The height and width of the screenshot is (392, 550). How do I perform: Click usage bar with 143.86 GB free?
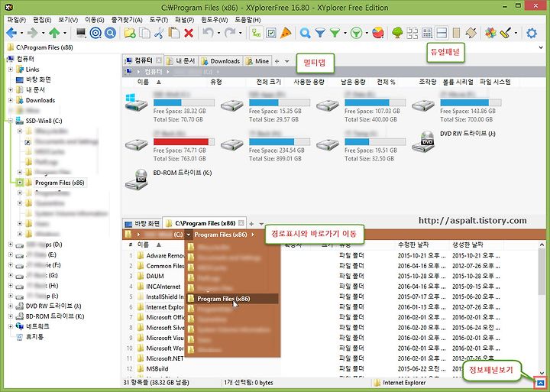[x=471, y=102]
